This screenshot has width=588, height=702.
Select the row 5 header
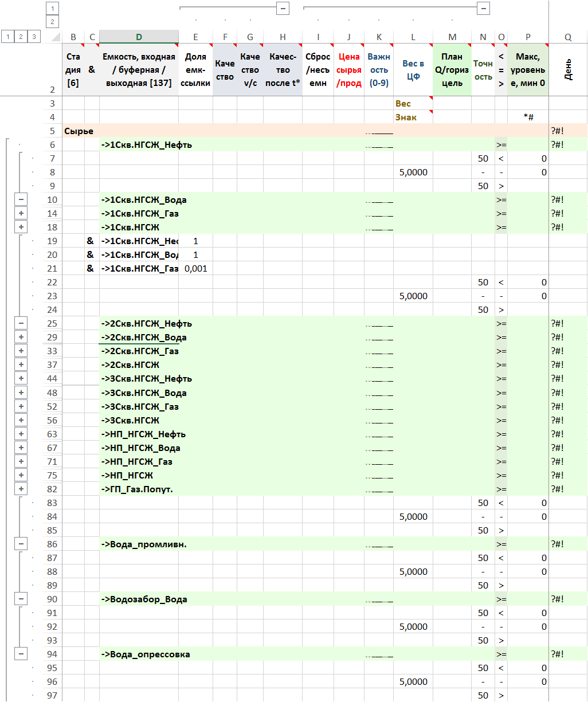click(52, 131)
